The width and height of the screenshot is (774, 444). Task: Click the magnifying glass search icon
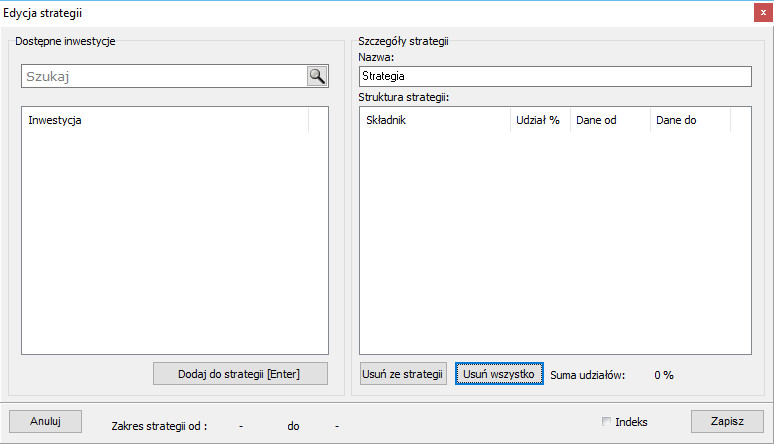point(317,76)
